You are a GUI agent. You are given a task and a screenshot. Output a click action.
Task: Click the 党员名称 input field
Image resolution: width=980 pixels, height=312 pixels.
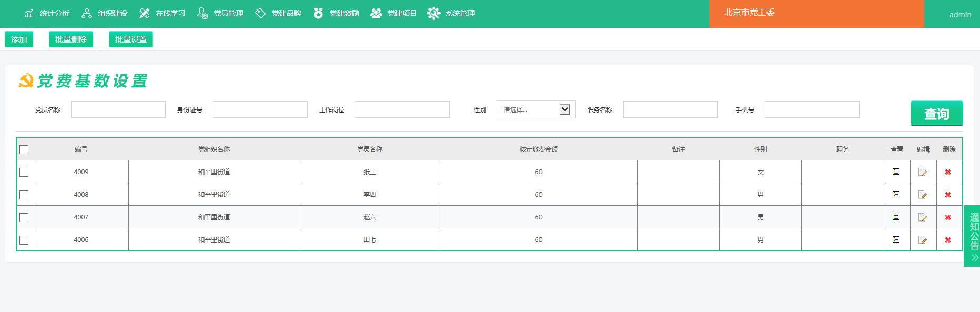(x=118, y=109)
